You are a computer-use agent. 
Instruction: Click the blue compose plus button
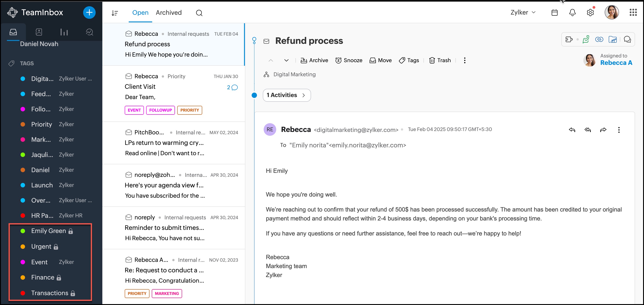pos(89,13)
